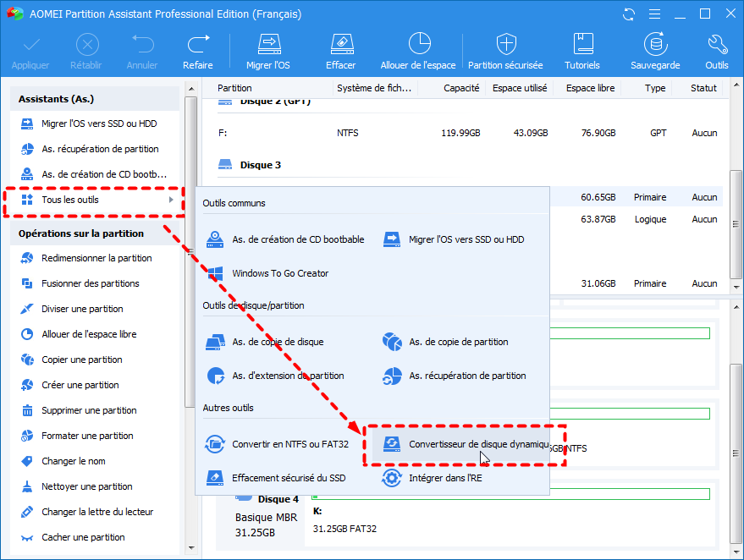Click the sidebar scroll-up arrow
The height and width of the screenshot is (560, 744).
pyautogui.click(x=191, y=89)
